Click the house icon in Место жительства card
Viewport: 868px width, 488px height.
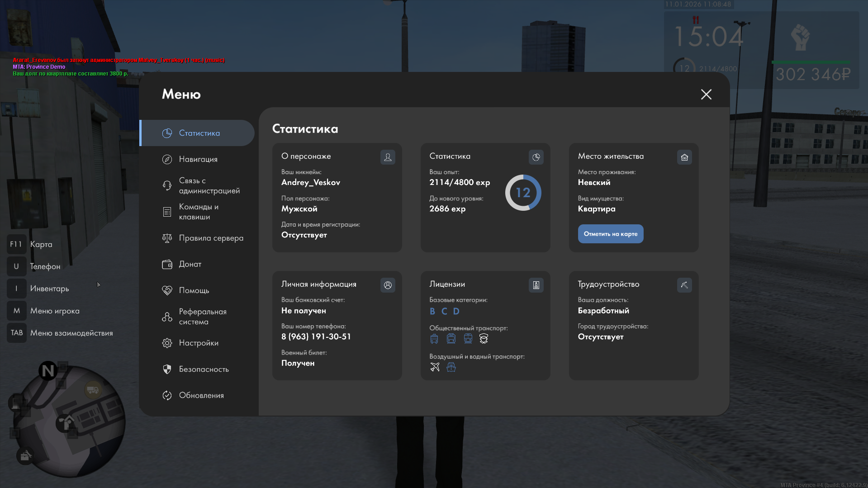[x=684, y=157]
